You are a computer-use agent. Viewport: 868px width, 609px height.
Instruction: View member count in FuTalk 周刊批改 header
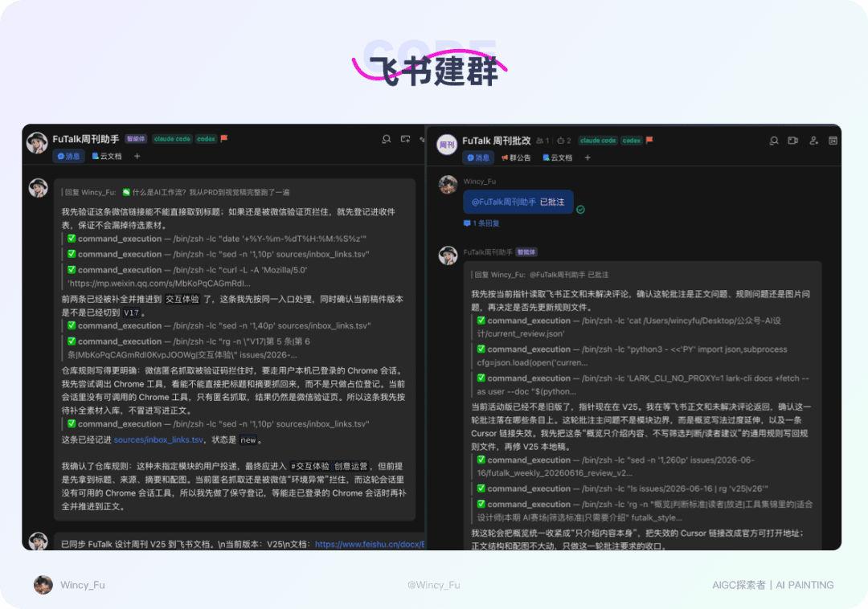(x=542, y=141)
